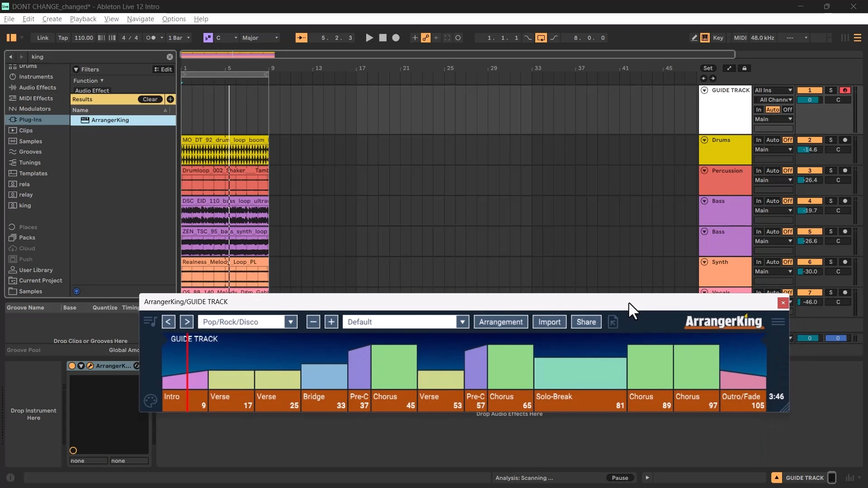Clear the browser filter results
Viewport: 868px width, 488px height.
[x=150, y=99]
